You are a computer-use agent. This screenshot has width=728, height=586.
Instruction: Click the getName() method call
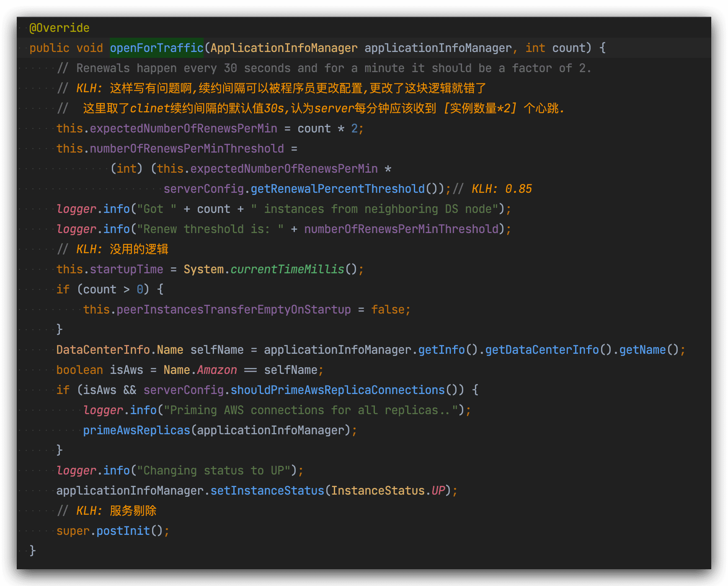pos(649,350)
